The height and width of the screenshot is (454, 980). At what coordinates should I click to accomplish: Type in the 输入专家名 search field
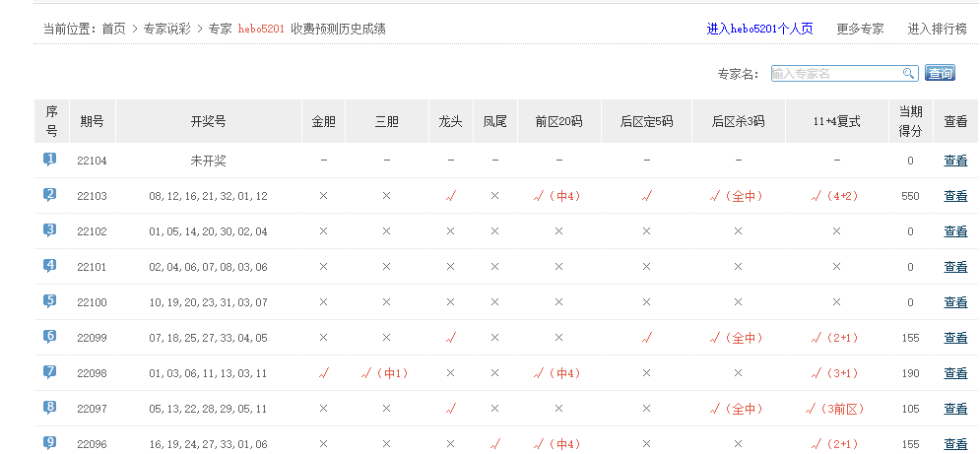tap(835, 74)
